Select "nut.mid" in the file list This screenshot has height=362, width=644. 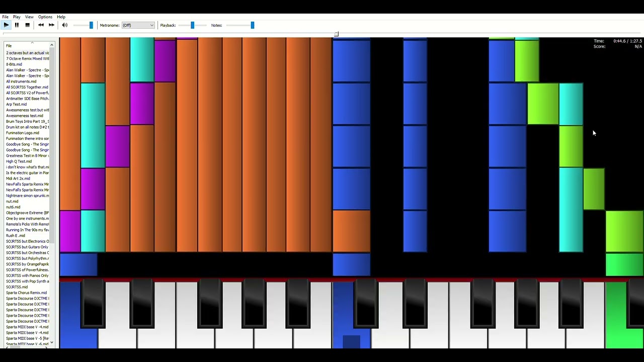tap(12, 201)
